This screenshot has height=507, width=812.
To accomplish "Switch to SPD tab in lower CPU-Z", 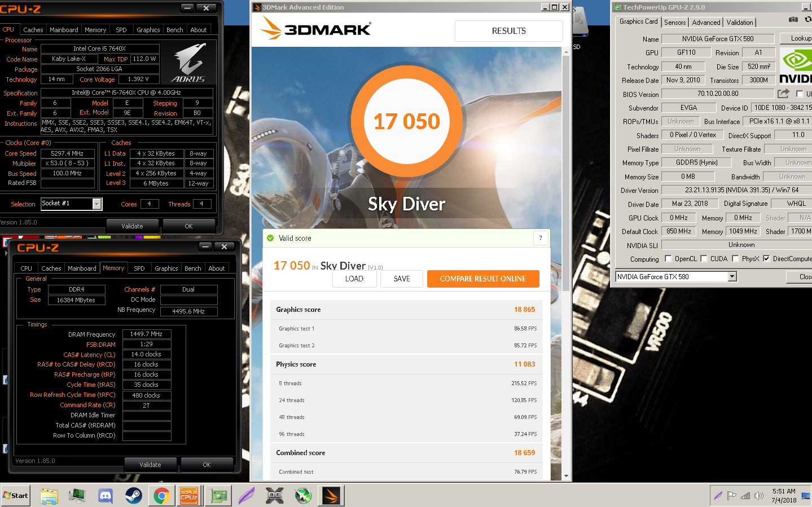I will 139,268.
